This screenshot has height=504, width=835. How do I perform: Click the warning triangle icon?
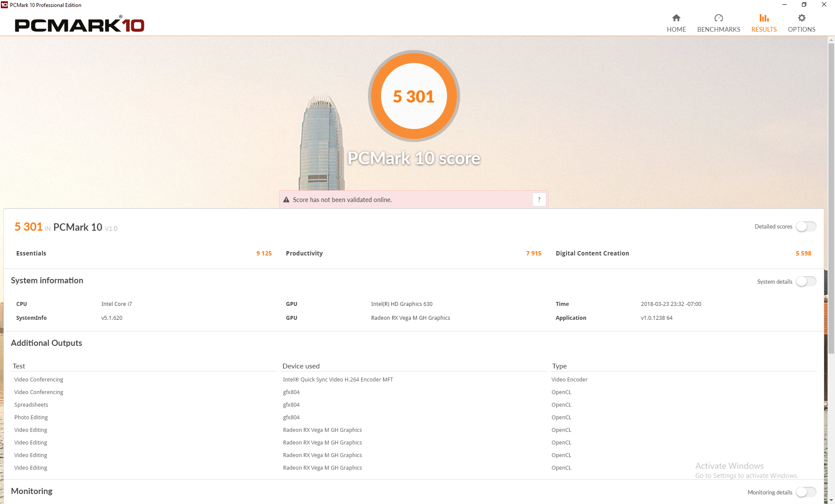click(x=286, y=200)
